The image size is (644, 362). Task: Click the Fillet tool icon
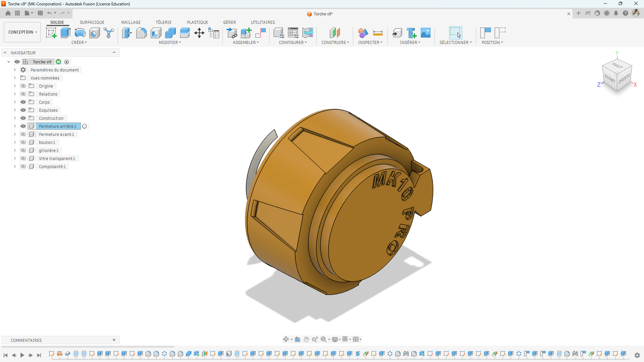141,33
